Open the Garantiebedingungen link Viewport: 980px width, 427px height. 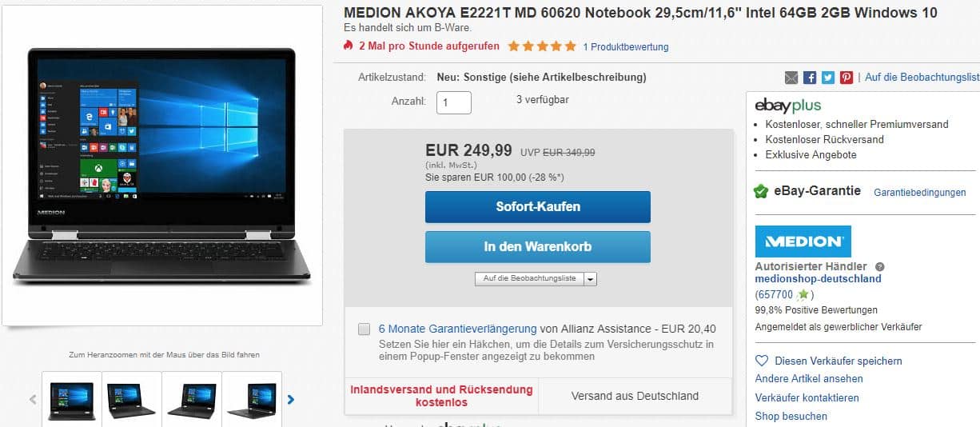coord(920,193)
